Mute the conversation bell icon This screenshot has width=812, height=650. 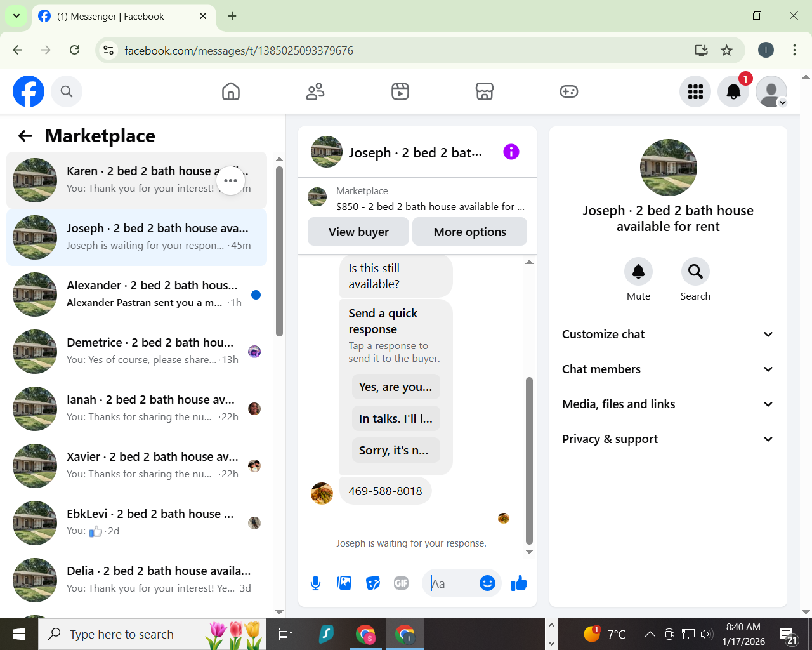point(638,272)
